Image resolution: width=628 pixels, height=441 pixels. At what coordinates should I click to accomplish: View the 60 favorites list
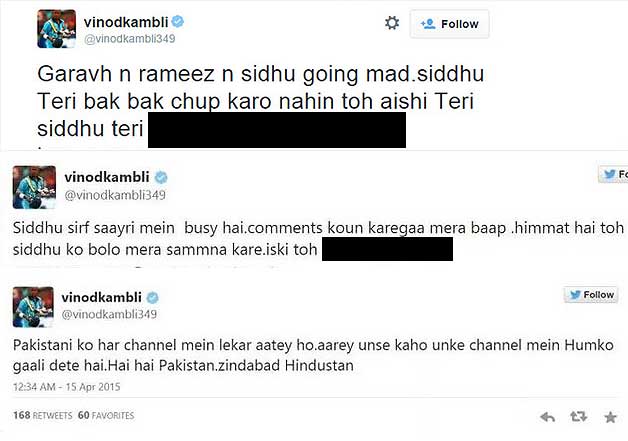(x=106, y=415)
